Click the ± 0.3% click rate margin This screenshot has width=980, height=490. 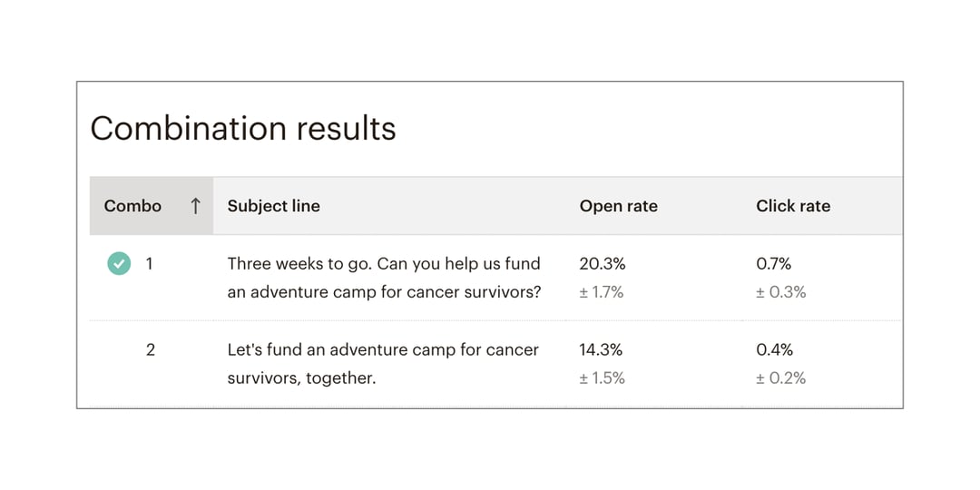(780, 292)
